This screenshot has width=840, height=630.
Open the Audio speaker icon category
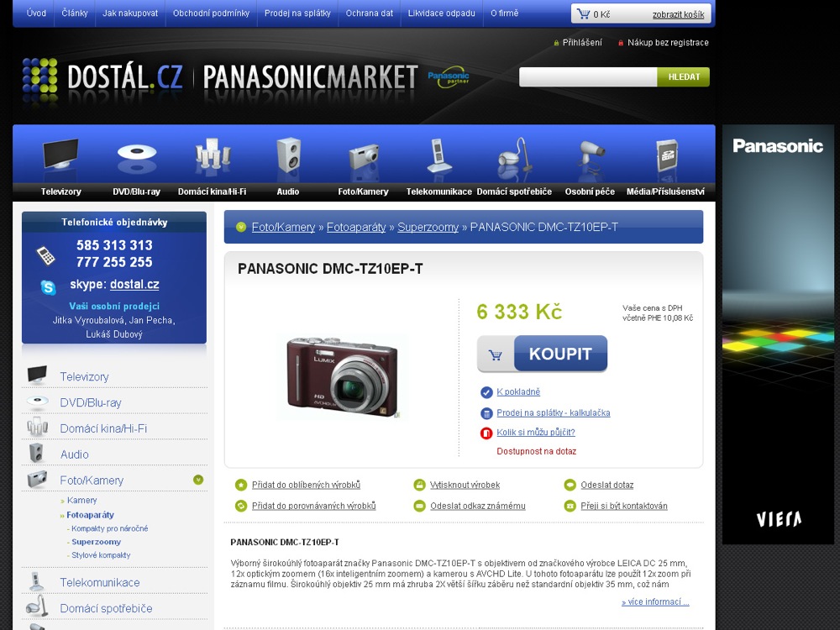(x=288, y=156)
